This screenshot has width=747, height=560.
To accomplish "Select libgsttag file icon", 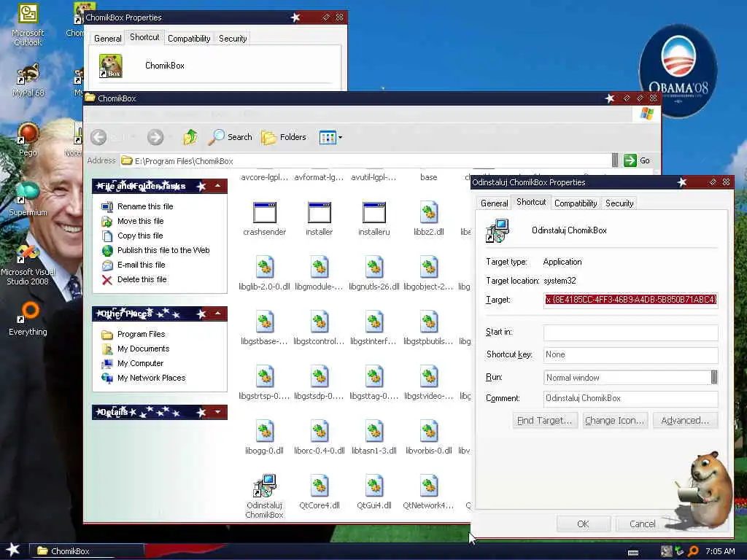I will pyautogui.click(x=374, y=383).
